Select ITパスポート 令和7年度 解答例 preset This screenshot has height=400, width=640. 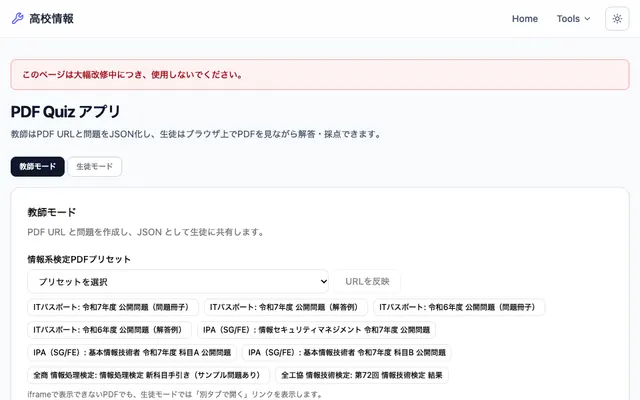coord(285,307)
